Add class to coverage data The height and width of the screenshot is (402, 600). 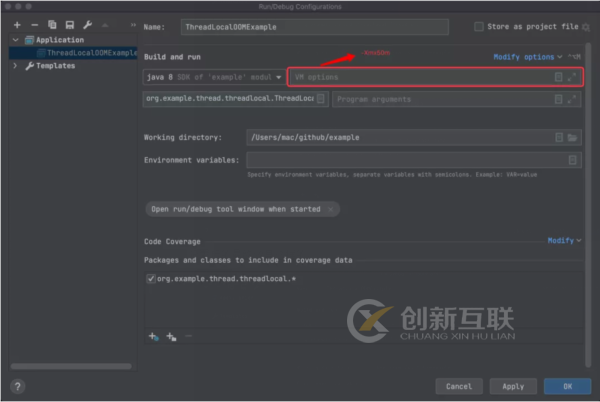pos(153,337)
